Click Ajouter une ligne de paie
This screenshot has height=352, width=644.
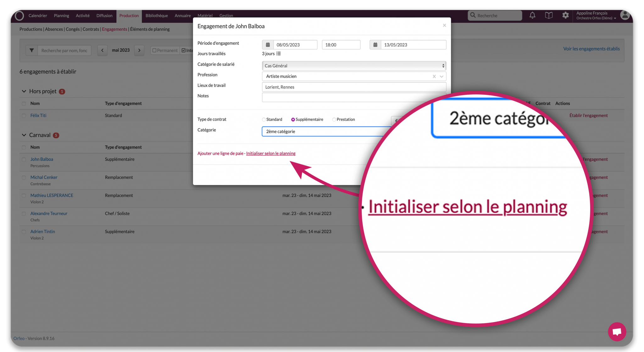tap(220, 153)
